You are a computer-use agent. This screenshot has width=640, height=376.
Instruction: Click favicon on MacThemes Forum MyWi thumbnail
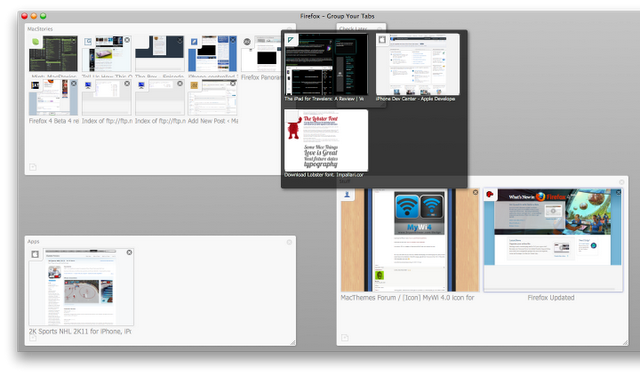[347, 194]
